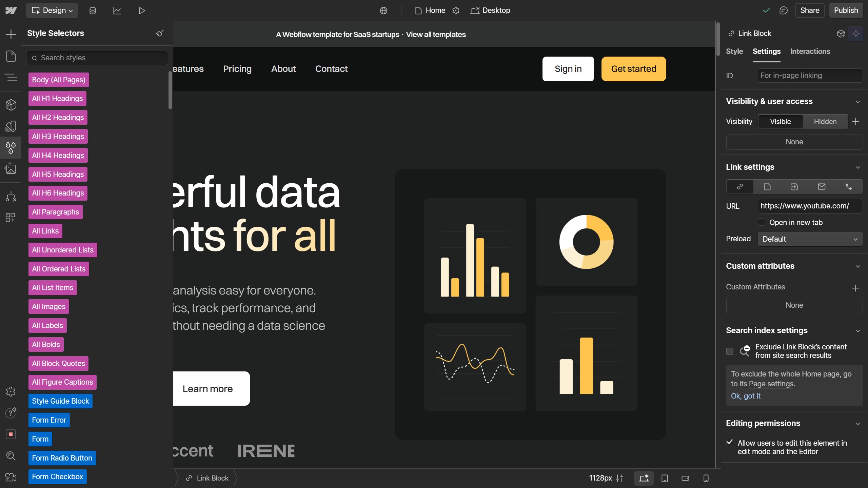The image size is (868, 488).
Task: Enable the Open in new tab checkbox
Action: (762, 222)
